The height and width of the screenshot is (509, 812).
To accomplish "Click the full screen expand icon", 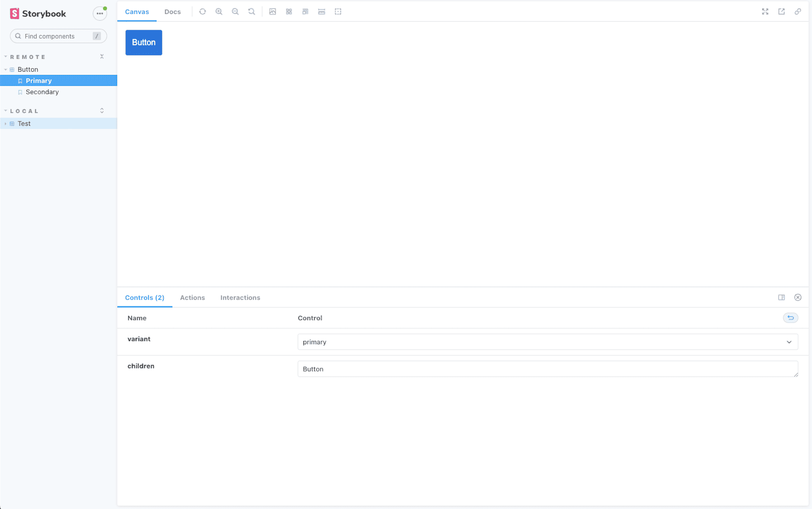I will (765, 11).
